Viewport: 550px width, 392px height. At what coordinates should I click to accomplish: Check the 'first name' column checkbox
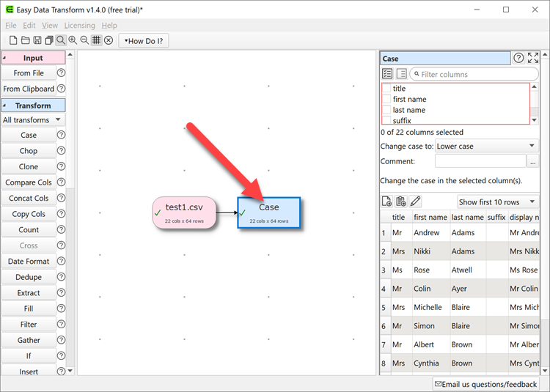point(386,100)
